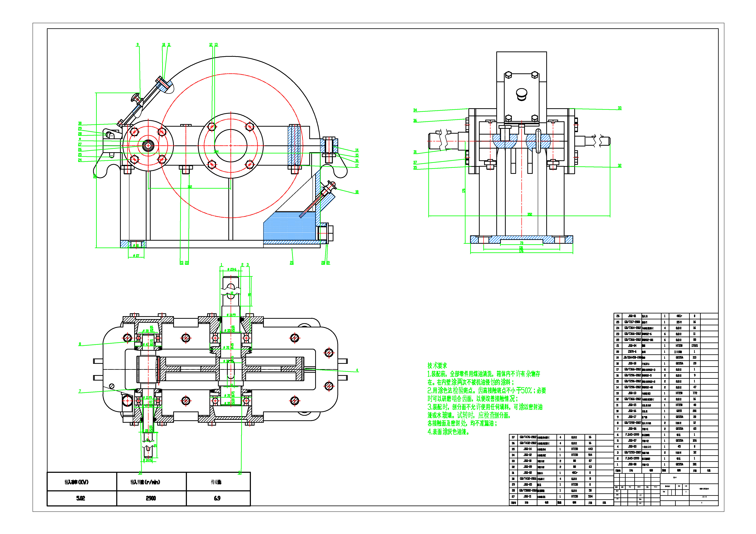Click part balloon 21 below the front view

point(291,263)
